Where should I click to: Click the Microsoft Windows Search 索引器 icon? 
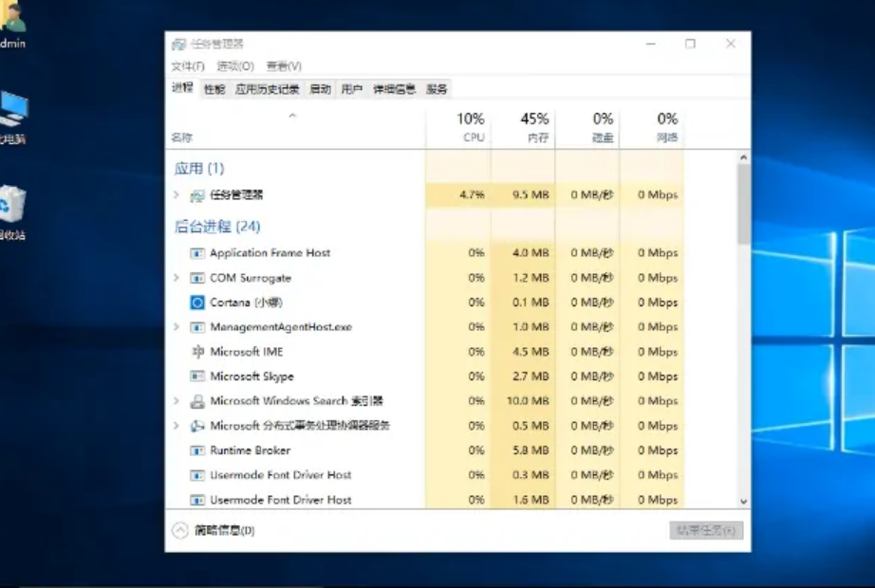[x=196, y=400]
